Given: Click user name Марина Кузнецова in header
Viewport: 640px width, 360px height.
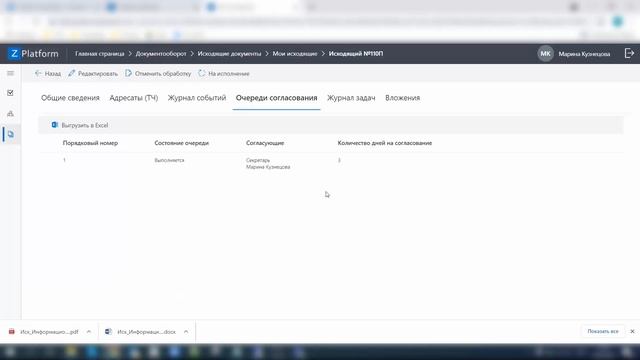Looking at the screenshot, I should (x=584, y=54).
